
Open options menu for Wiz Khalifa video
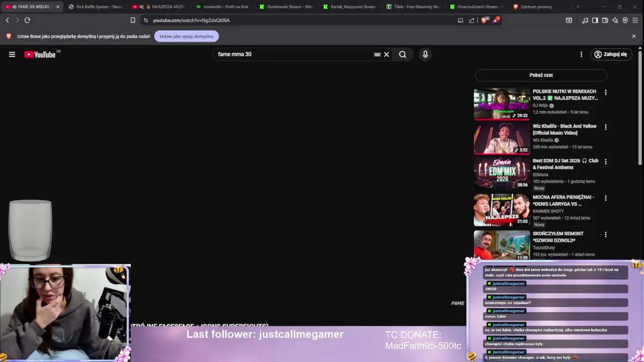click(x=605, y=127)
